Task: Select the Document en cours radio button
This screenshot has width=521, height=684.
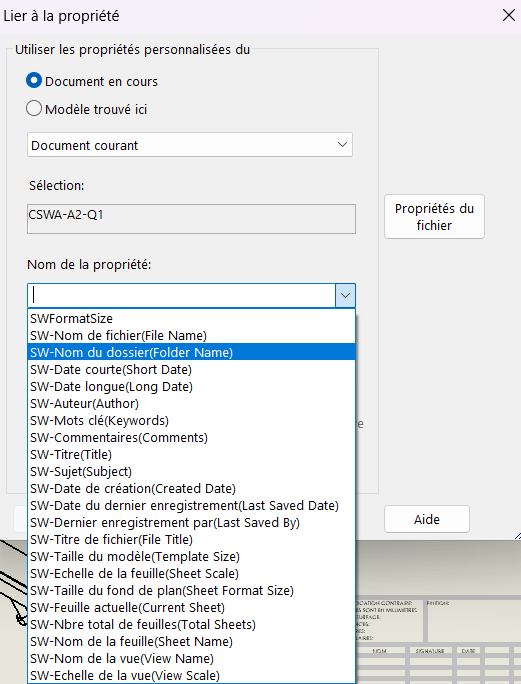Action: (x=34, y=81)
